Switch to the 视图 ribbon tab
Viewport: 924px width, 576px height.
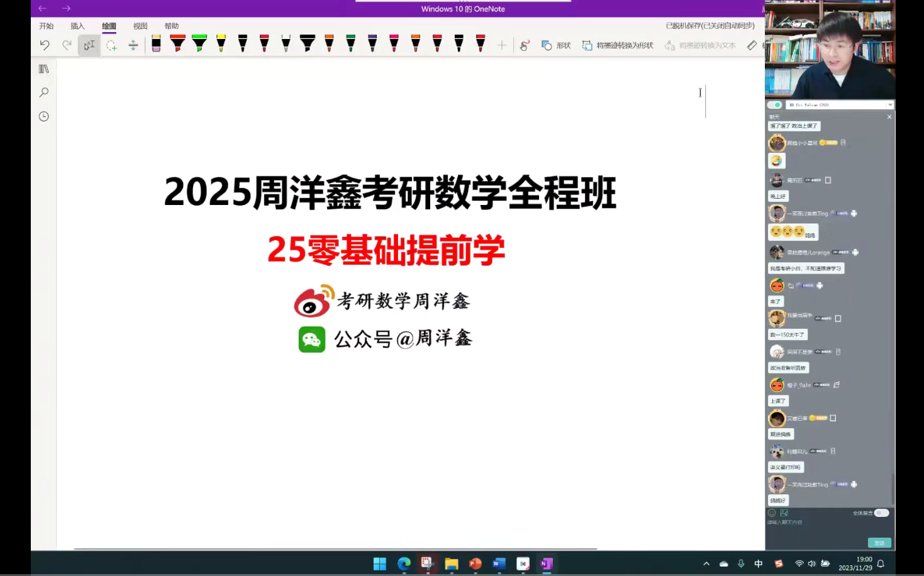[x=140, y=26]
